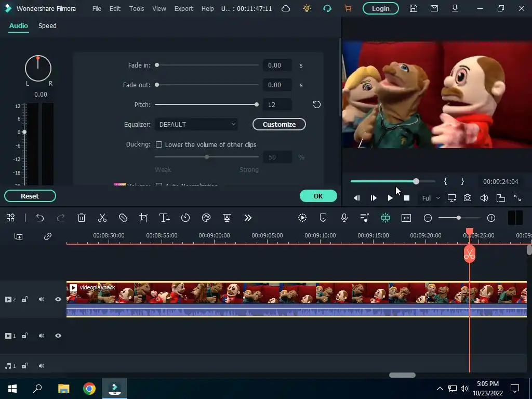This screenshot has width=532, height=399.
Task: Open the Full preview quality dropdown
Action: tap(431, 198)
